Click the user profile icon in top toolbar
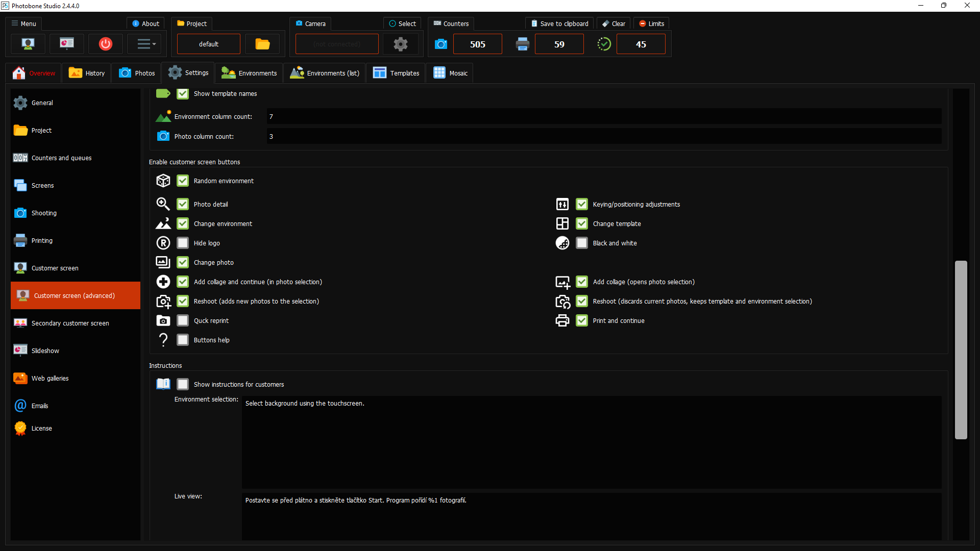This screenshot has height=551, width=980. tap(28, 44)
